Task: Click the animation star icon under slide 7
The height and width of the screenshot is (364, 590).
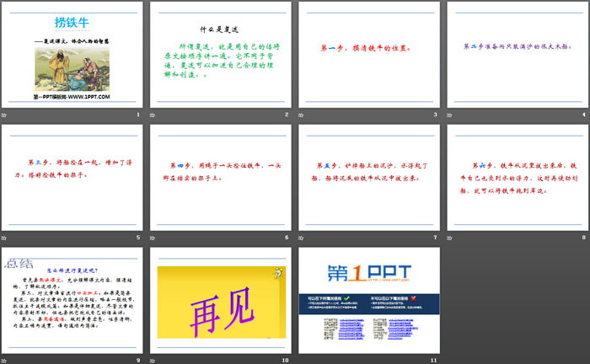Action: point(301,238)
